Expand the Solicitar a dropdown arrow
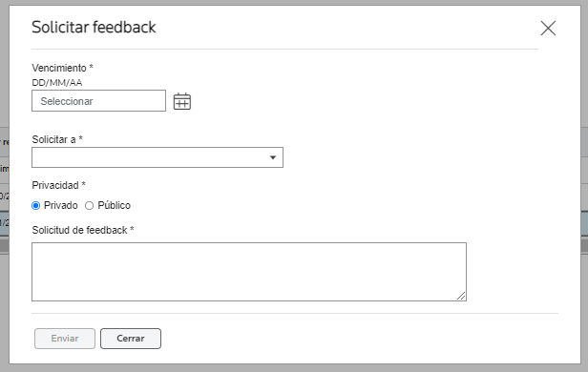This screenshot has height=372, width=588. pyautogui.click(x=273, y=157)
